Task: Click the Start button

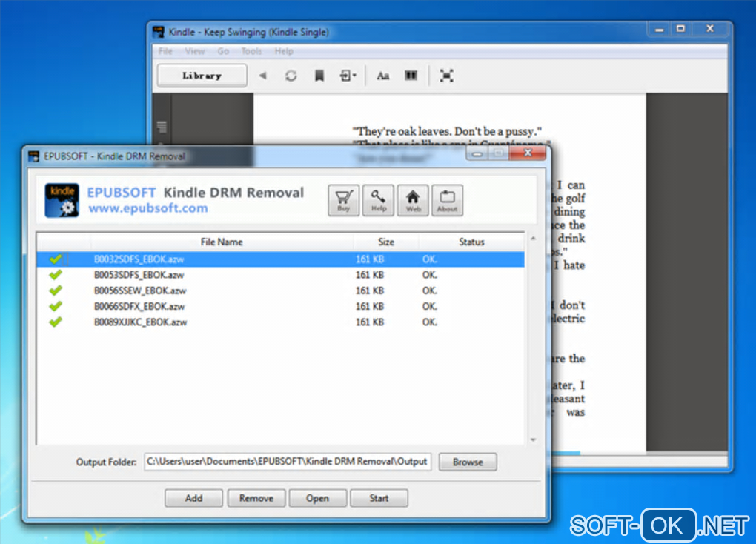Action: click(379, 498)
